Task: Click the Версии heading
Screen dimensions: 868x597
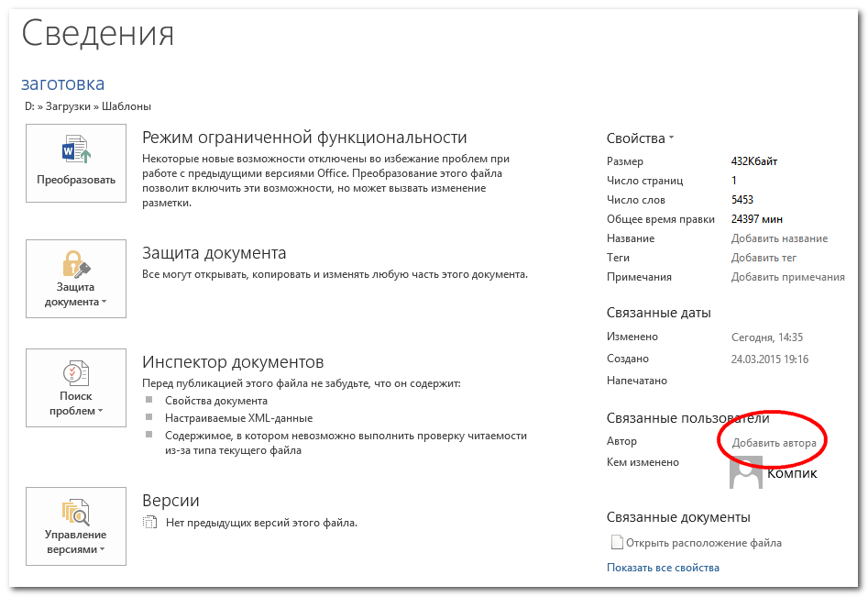Action: tap(170, 501)
